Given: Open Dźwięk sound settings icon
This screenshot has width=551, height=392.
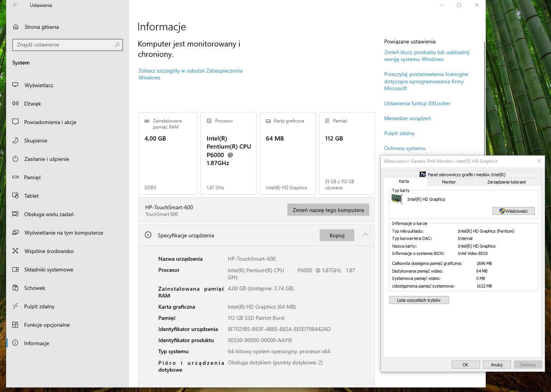Looking at the screenshot, I should (15, 103).
